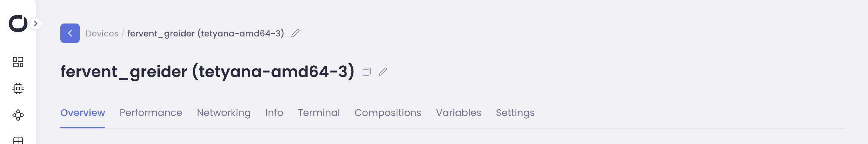Open the device Settings tab
This screenshot has height=144, width=868.
tap(515, 113)
